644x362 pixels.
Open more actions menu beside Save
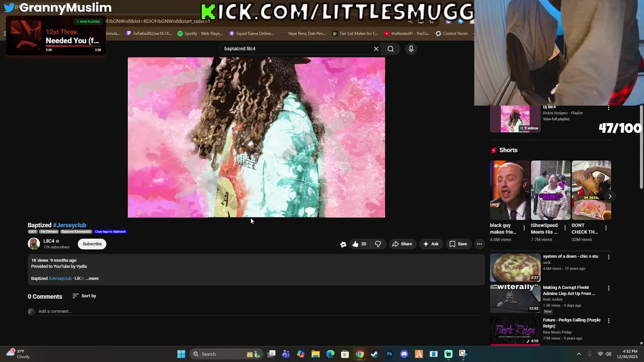pos(479,244)
